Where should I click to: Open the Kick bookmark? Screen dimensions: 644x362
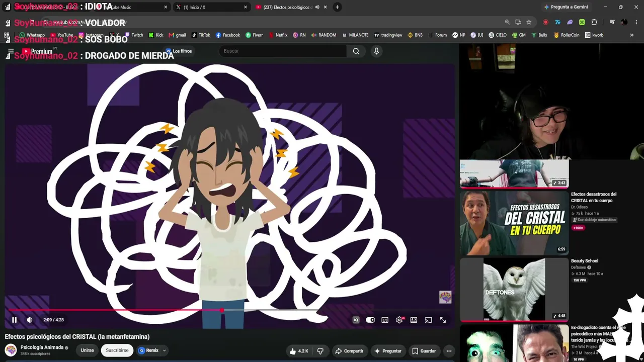[x=156, y=35]
